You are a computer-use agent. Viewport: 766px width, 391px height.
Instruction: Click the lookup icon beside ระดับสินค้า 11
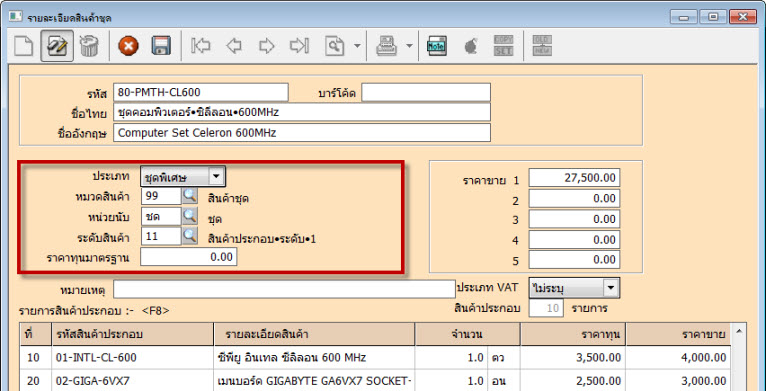pyautogui.click(x=190, y=236)
